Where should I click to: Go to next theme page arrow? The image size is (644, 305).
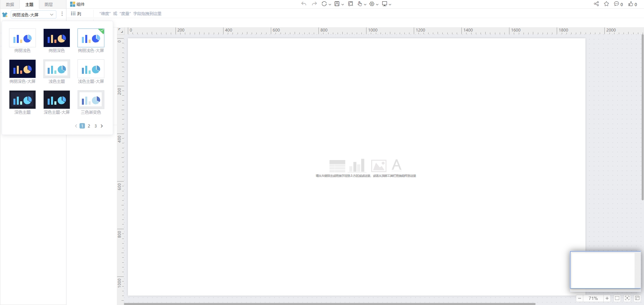pyautogui.click(x=102, y=126)
